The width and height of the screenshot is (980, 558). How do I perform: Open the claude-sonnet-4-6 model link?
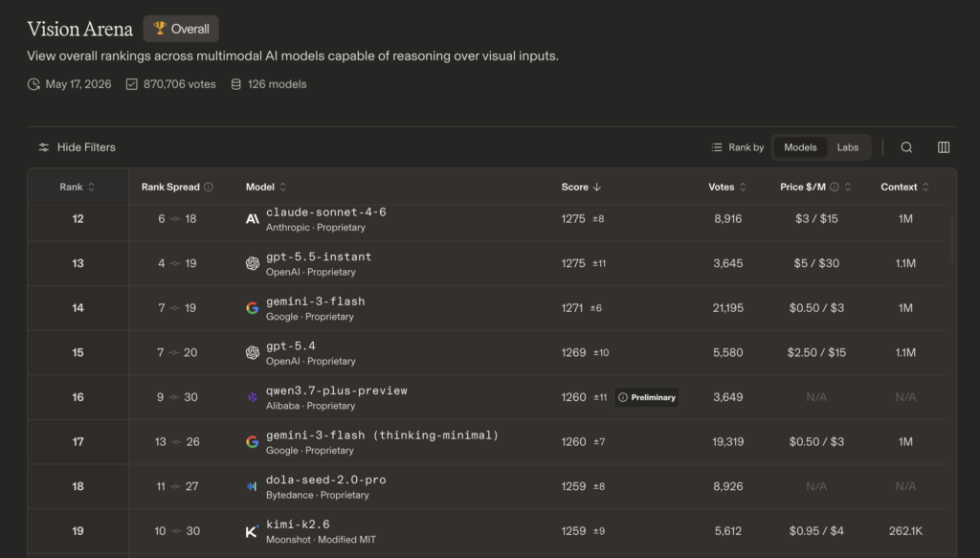[326, 212]
